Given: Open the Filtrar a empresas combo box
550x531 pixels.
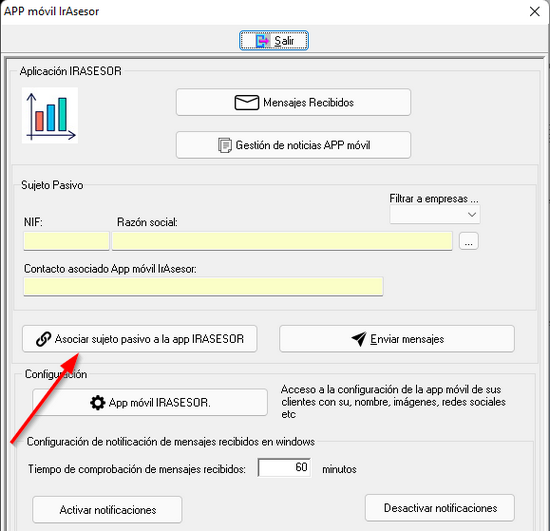Looking at the screenshot, I should coord(435,214).
